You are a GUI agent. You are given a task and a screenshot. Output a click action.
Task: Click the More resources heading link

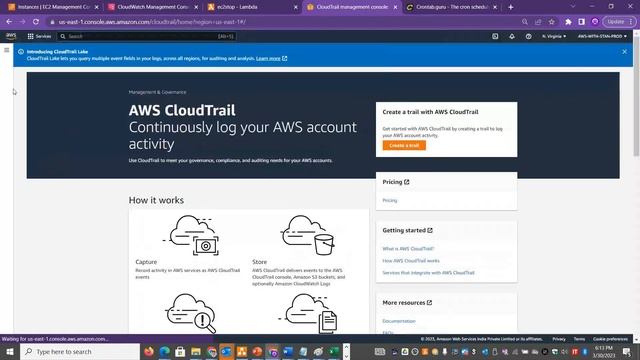click(407, 303)
